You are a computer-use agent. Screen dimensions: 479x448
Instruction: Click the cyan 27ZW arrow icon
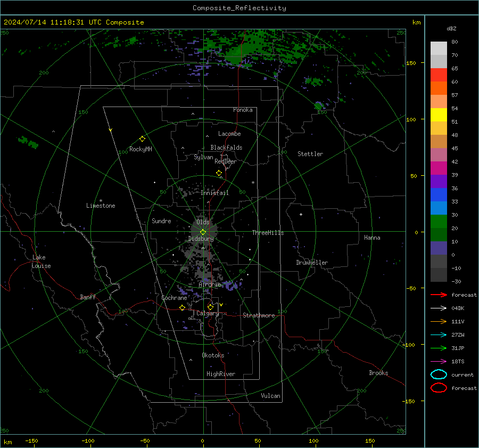point(439,335)
